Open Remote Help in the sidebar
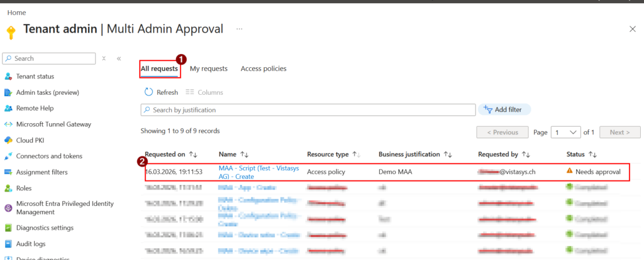The width and height of the screenshot is (644, 260). tap(35, 108)
